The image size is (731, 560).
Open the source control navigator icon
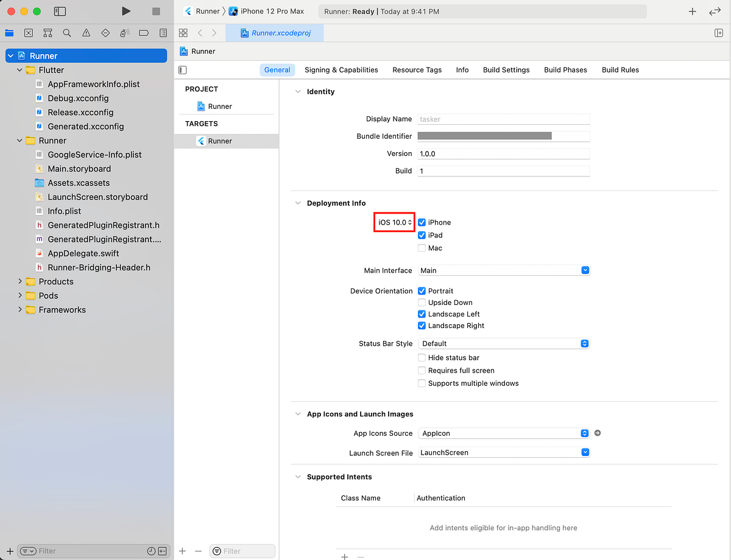[x=29, y=33]
